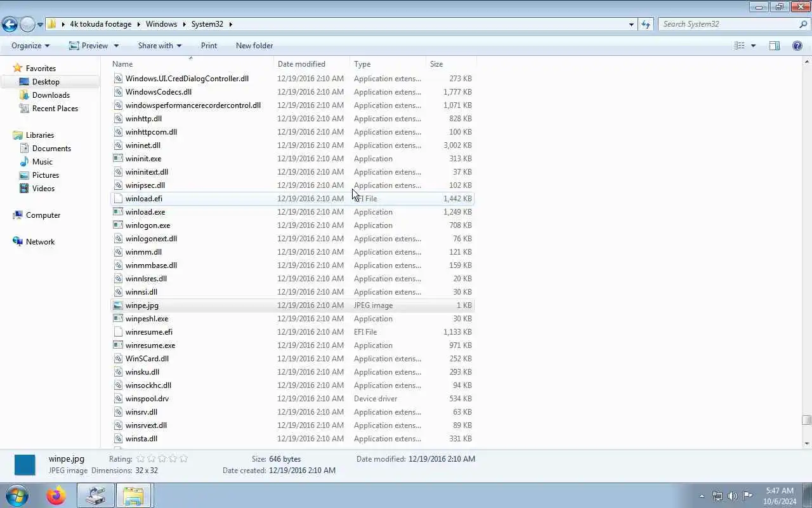Sort by the Name column header
The height and width of the screenshot is (508, 812).
[192, 64]
